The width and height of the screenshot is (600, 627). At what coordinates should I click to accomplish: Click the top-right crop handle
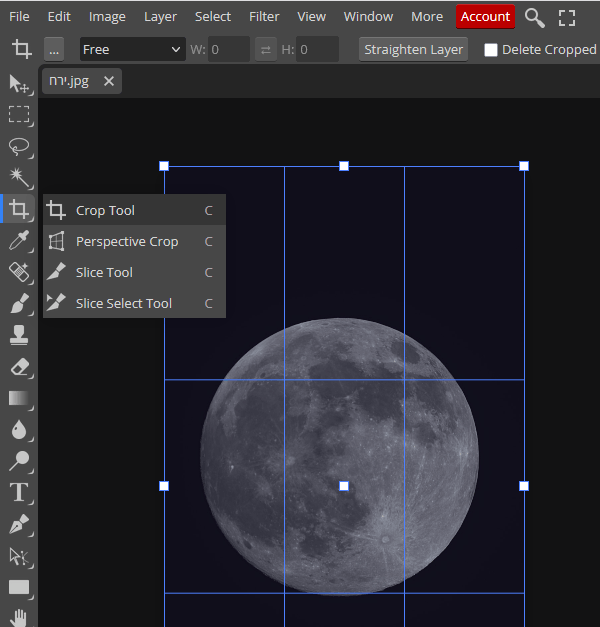[524, 166]
